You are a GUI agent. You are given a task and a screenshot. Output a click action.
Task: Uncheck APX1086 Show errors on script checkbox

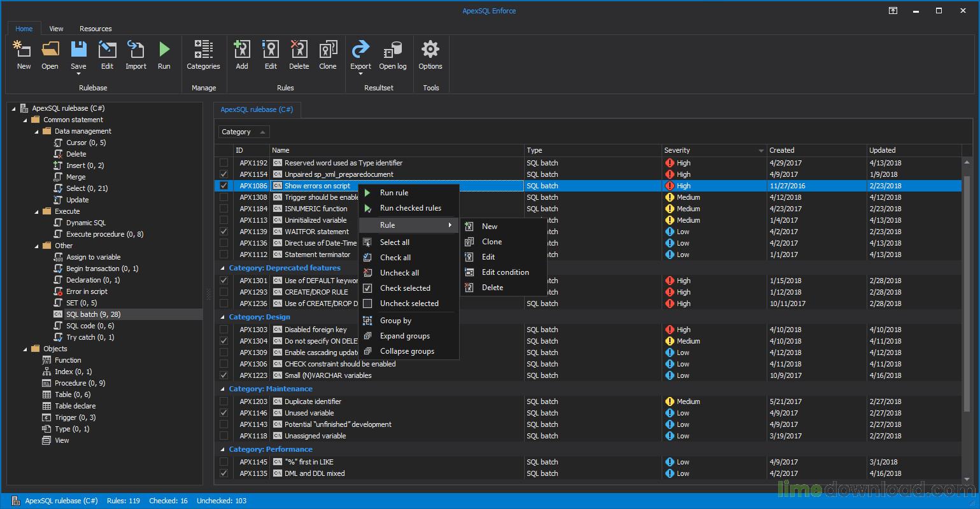click(x=224, y=186)
